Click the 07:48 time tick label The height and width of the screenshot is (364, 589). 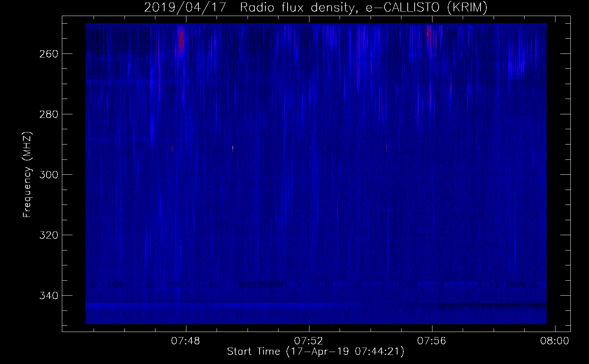point(186,341)
